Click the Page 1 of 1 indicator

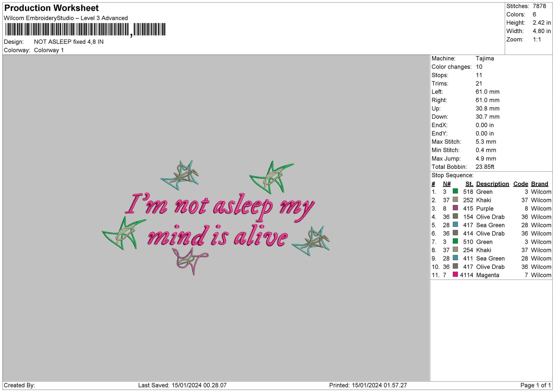(536, 385)
